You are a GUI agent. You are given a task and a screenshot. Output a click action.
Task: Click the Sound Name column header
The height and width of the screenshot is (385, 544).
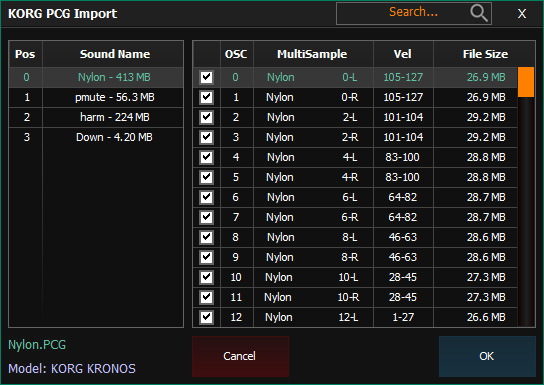click(114, 54)
